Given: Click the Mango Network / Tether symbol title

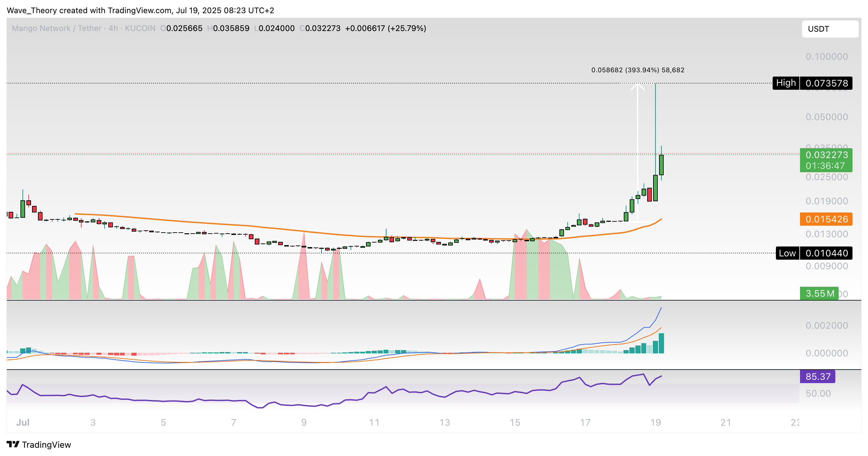Looking at the screenshot, I should [x=56, y=28].
